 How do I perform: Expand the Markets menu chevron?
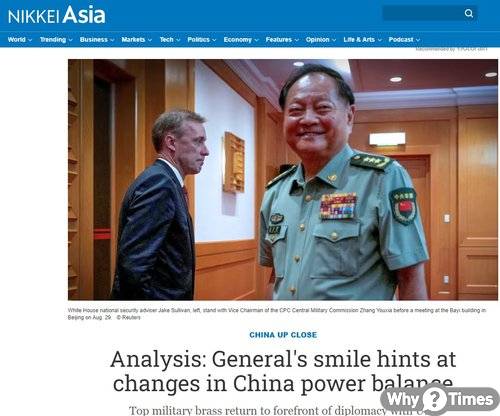150,40
